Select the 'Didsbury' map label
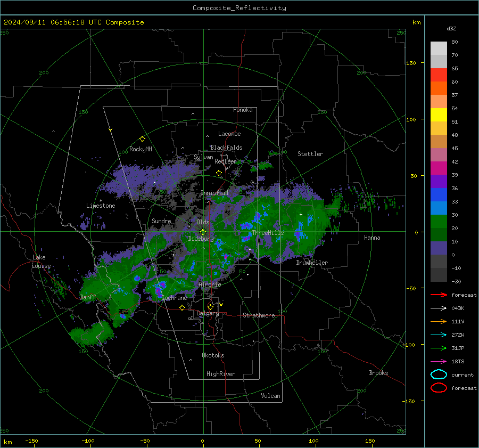The height and width of the screenshot is (448, 479). (201, 239)
